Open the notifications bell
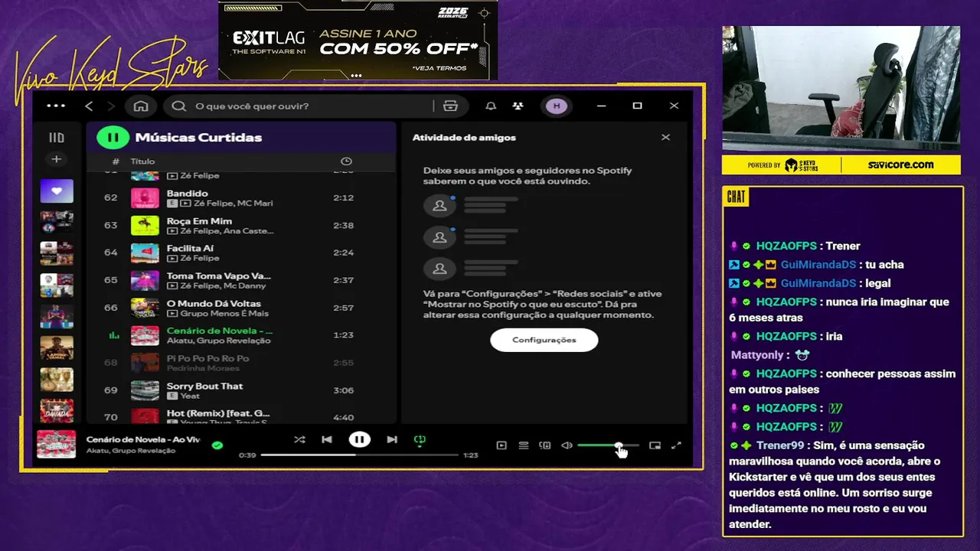 click(x=491, y=106)
